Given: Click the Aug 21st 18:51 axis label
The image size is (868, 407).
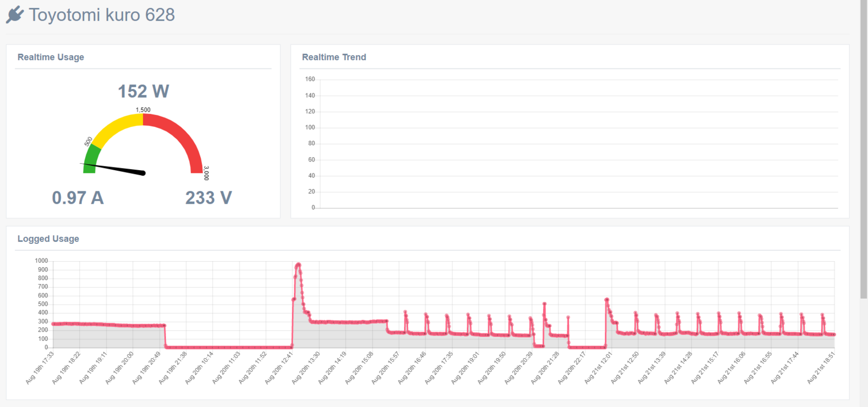Looking at the screenshot, I should pyautogui.click(x=821, y=368).
